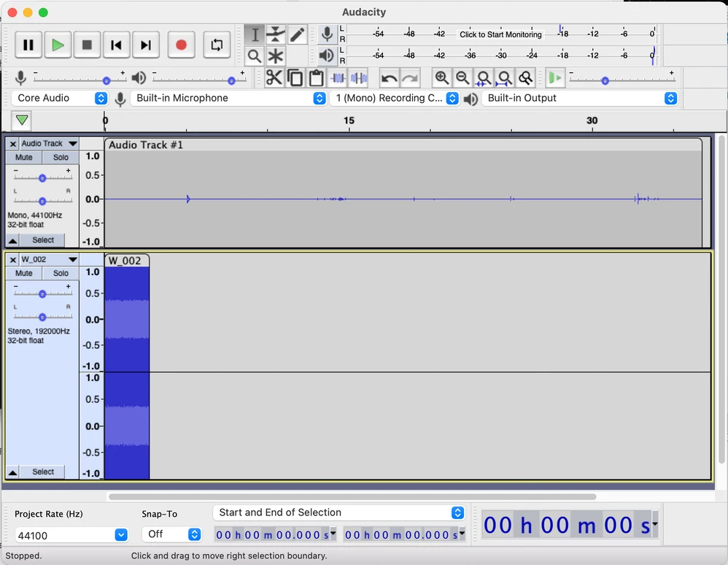Open the Snap-To Off dropdown
The image size is (728, 565).
click(171, 534)
